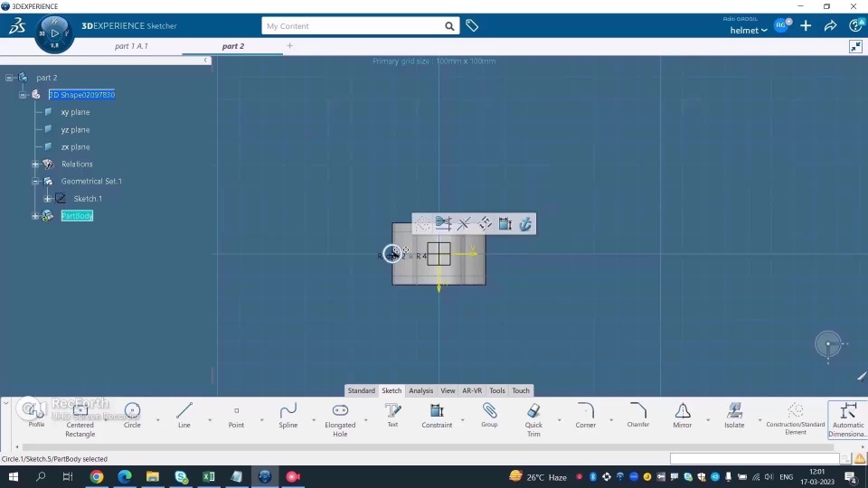Switch to the Standard tab

tap(361, 390)
